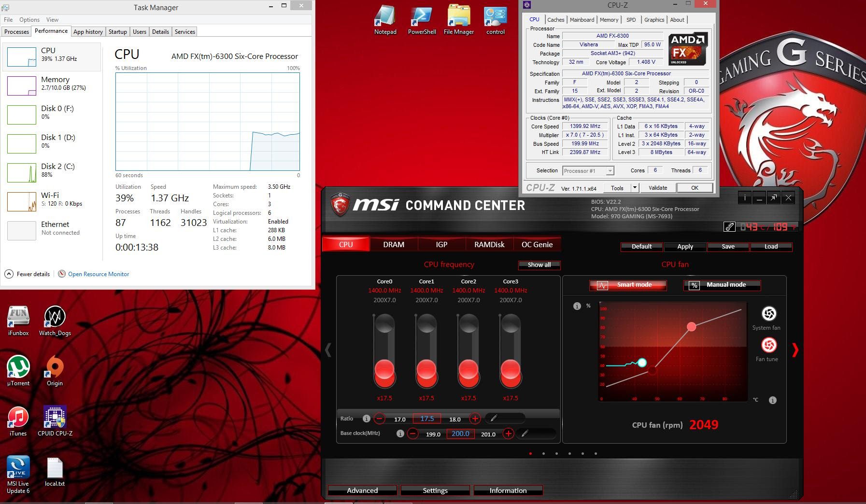Switch to the Processes tab
Viewport: 866px width, 504px height.
[x=16, y=32]
